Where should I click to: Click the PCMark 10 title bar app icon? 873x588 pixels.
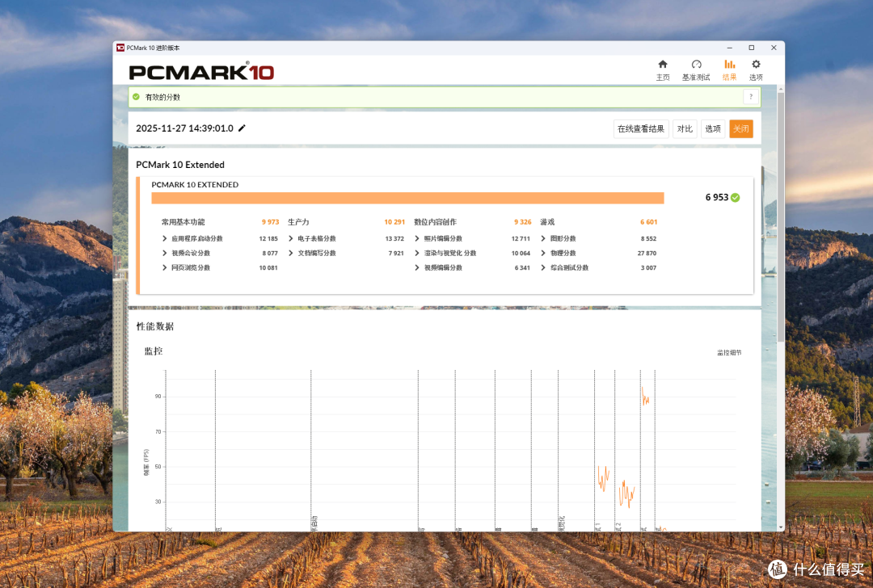coord(120,48)
